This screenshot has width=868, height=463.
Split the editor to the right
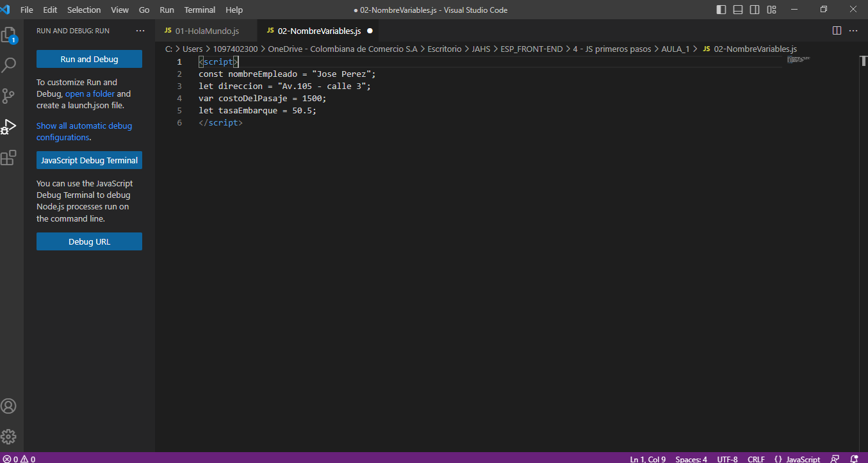(837, 31)
